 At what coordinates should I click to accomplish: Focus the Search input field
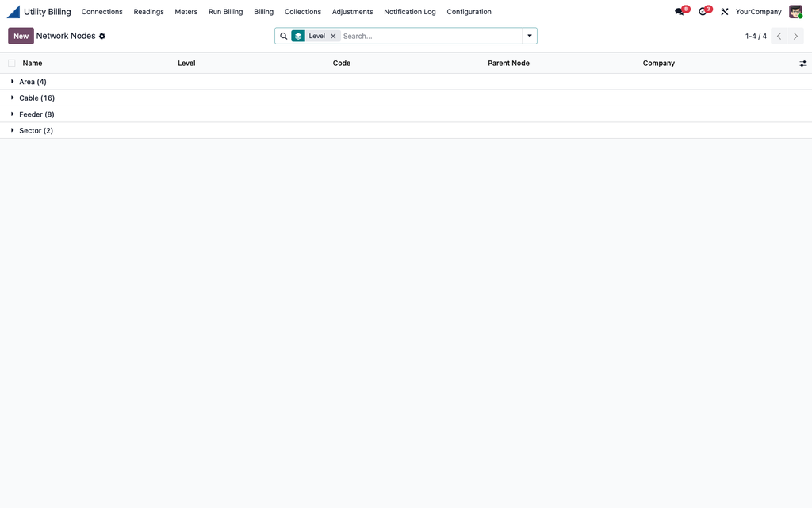point(431,36)
